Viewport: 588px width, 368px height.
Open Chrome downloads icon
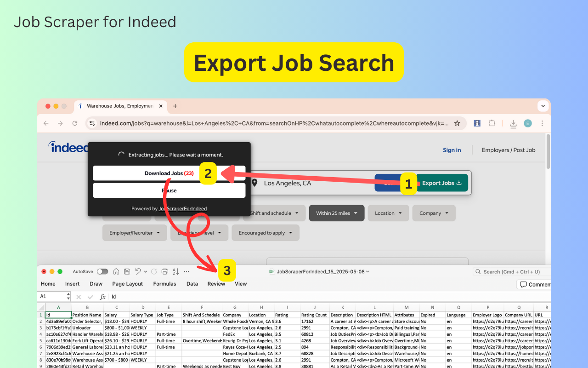point(513,123)
